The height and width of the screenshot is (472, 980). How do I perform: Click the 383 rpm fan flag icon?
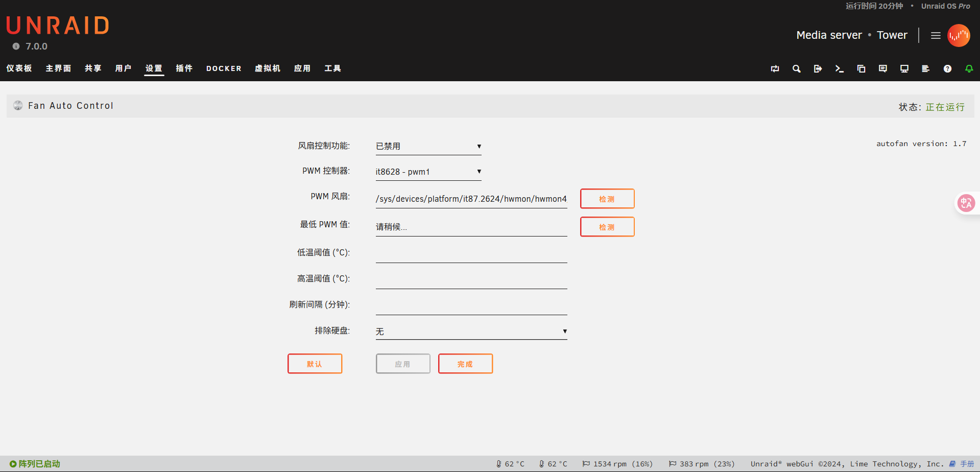click(x=673, y=464)
